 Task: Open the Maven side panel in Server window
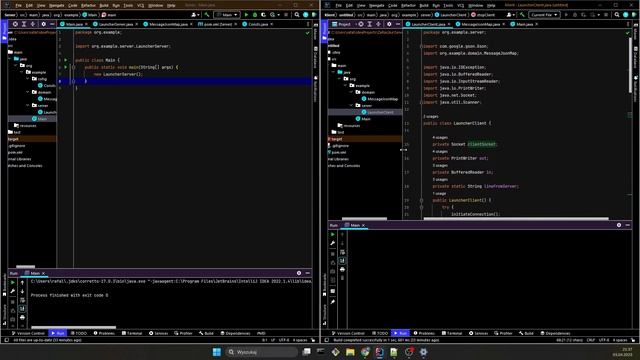pyautogui.click(x=316, y=33)
